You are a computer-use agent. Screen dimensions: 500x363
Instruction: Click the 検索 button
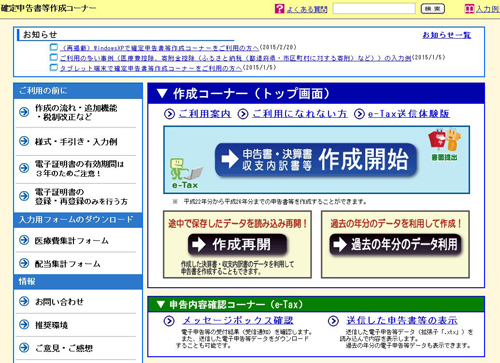(x=433, y=9)
